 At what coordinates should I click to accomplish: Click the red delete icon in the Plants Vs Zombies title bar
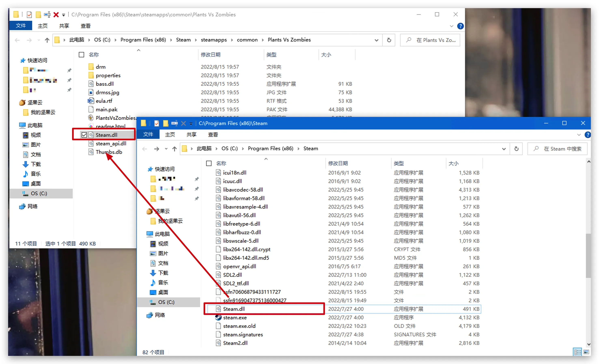point(56,15)
